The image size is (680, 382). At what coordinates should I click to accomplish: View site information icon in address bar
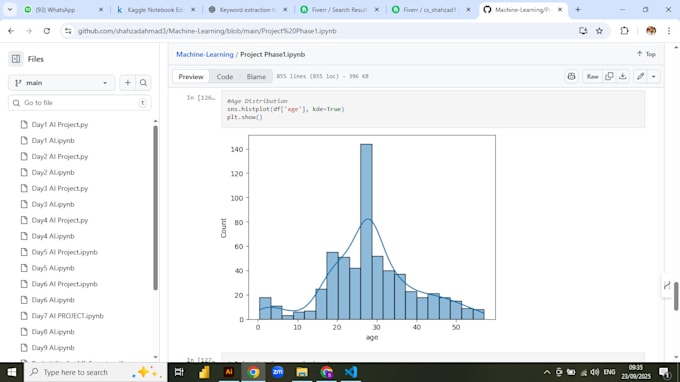coord(68,31)
